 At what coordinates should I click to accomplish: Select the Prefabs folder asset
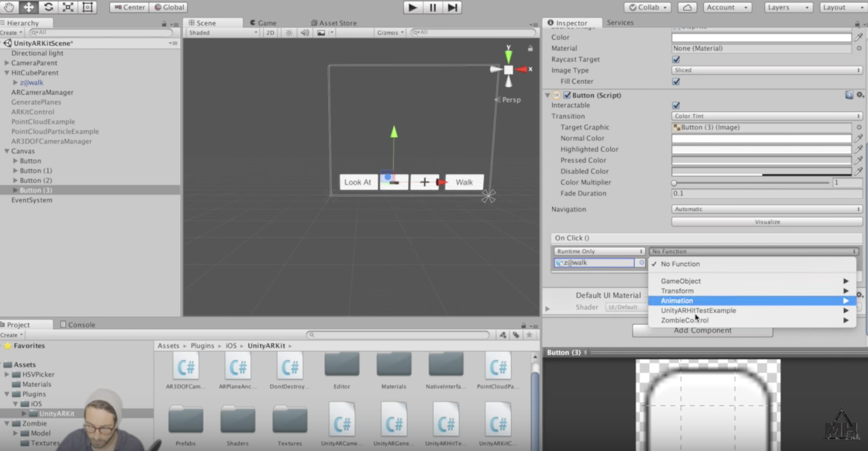[x=185, y=426]
